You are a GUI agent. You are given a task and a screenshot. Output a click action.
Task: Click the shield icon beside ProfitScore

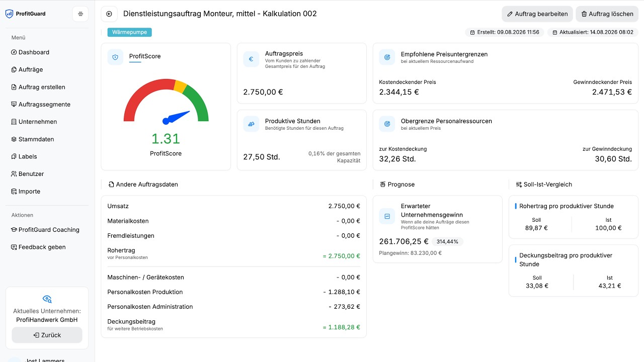coord(116,57)
